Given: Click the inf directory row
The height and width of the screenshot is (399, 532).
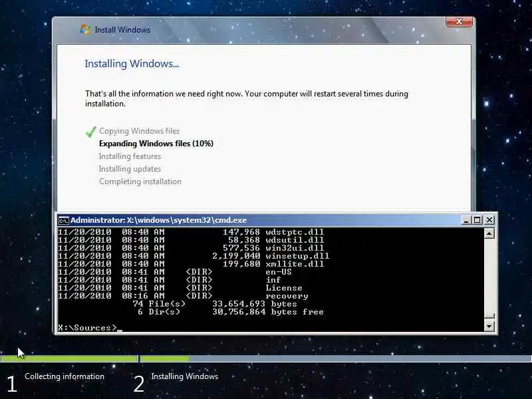Looking at the screenshot, I should tap(170, 280).
